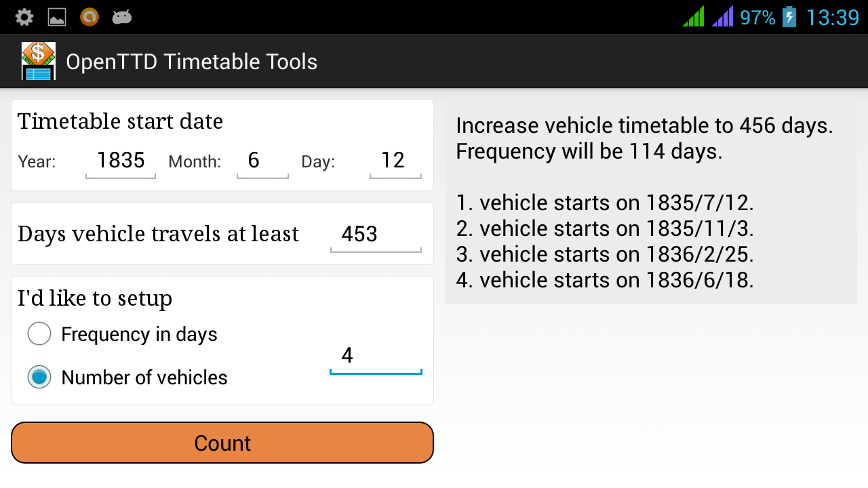Tap the picture notification icon
868x488 pixels.
pos(57,17)
